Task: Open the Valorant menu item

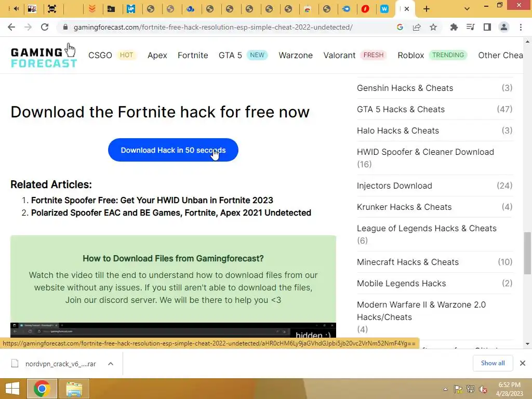Action: pos(339,55)
